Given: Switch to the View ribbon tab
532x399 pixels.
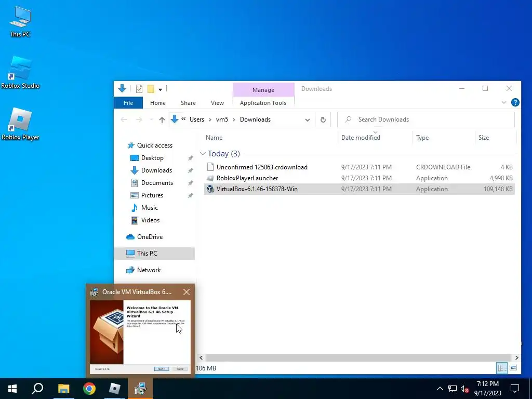Looking at the screenshot, I should click(217, 103).
